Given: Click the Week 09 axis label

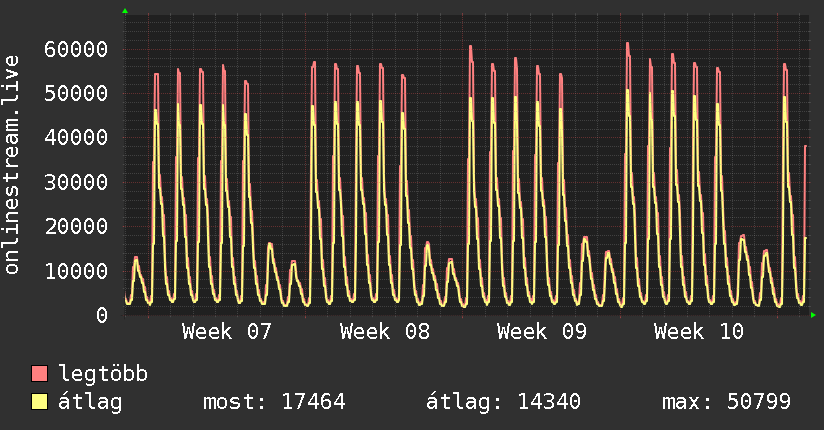Looking at the screenshot, I should click(542, 332).
